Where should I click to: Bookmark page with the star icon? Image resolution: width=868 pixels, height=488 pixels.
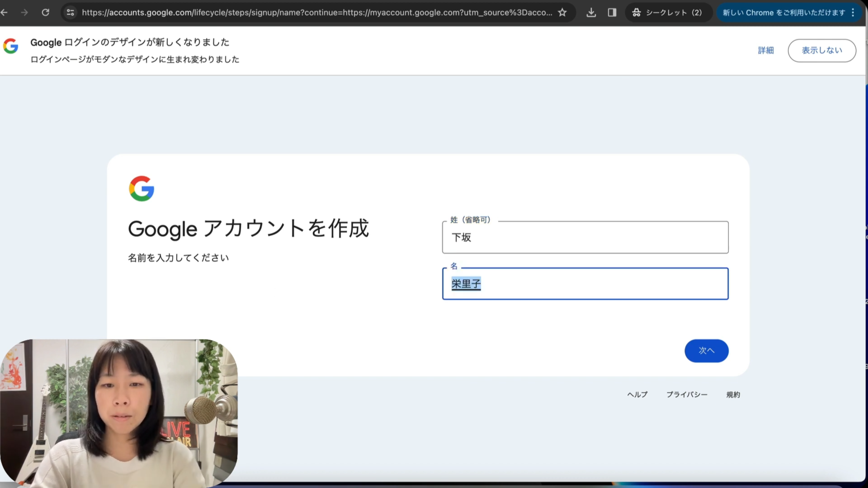562,13
